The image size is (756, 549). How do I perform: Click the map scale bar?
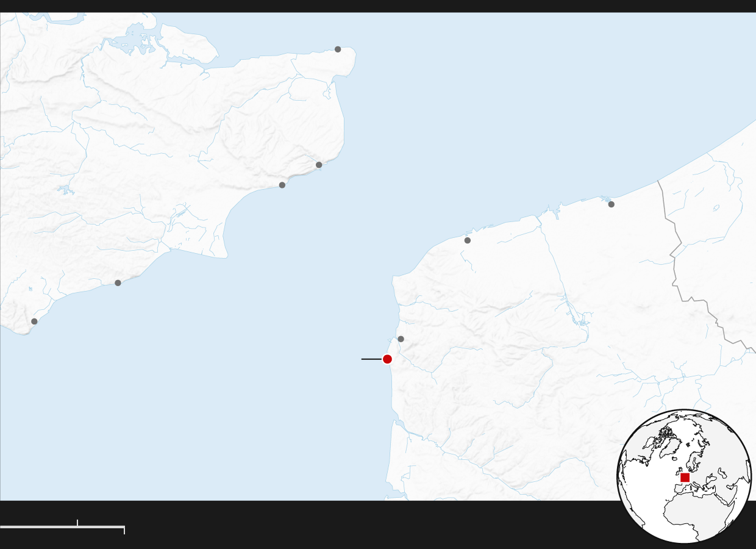tap(62, 526)
